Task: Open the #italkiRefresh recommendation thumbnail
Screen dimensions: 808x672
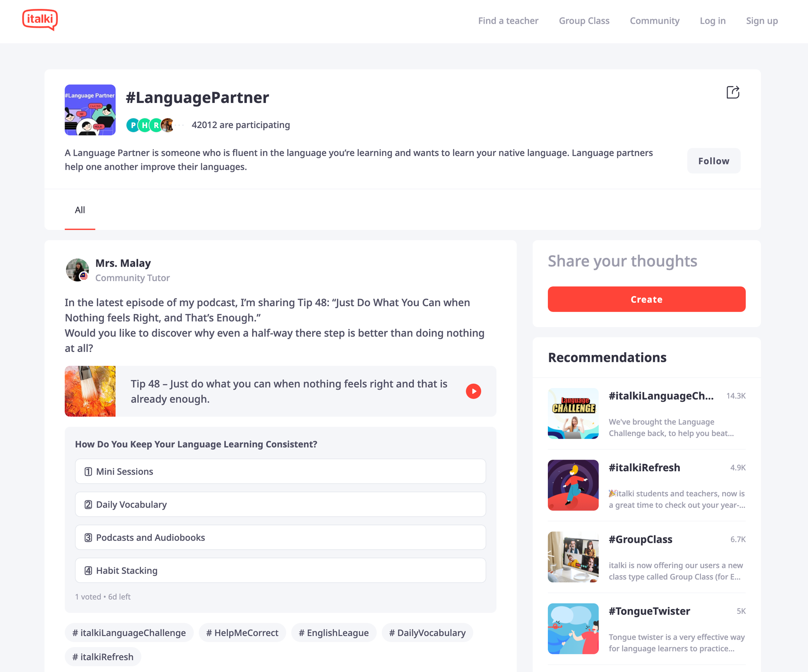Action: click(573, 485)
